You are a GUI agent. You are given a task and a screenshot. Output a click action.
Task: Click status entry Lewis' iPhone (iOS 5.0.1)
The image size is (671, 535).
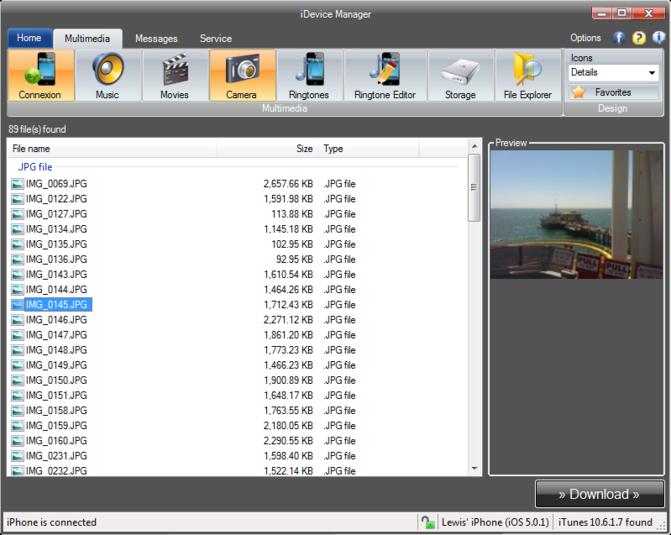[495, 522]
